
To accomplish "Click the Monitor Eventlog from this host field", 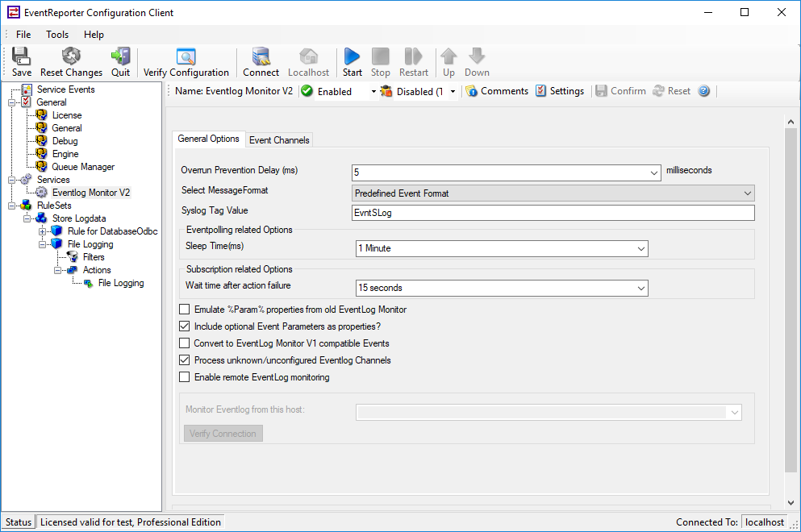I will 549,413.
